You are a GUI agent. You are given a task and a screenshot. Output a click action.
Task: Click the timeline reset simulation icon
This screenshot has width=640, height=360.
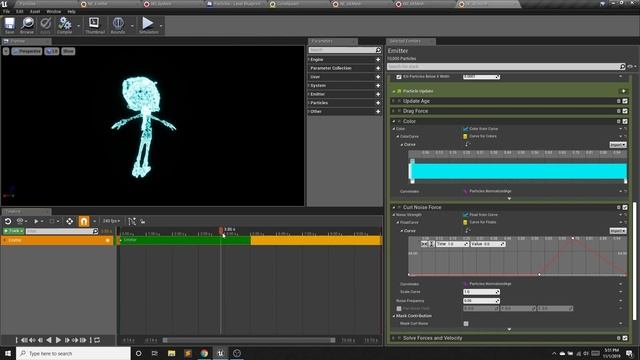[8, 221]
